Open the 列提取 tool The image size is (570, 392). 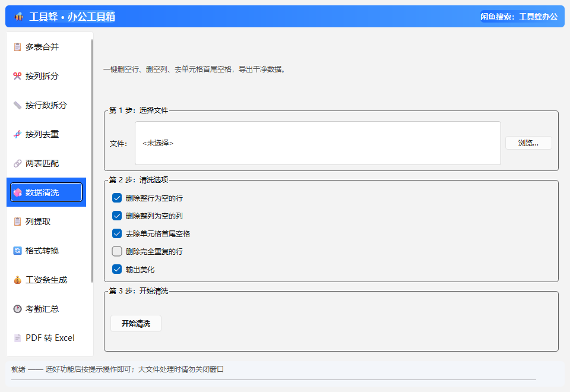coord(46,222)
